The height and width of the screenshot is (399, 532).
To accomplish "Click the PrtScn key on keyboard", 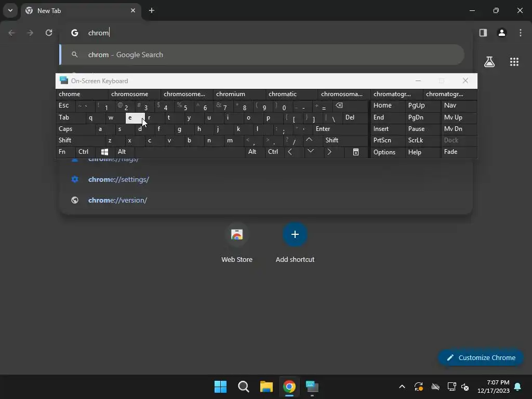I will (x=388, y=140).
